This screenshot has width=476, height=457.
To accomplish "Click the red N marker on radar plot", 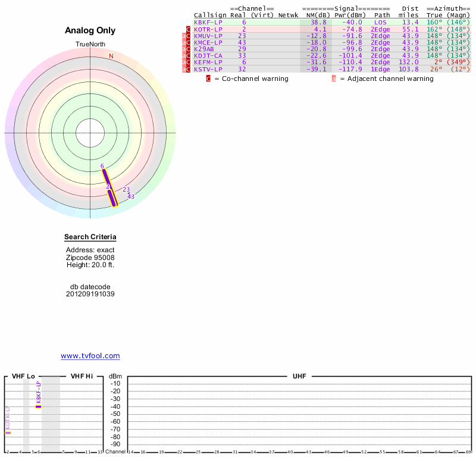I will [x=111, y=56].
